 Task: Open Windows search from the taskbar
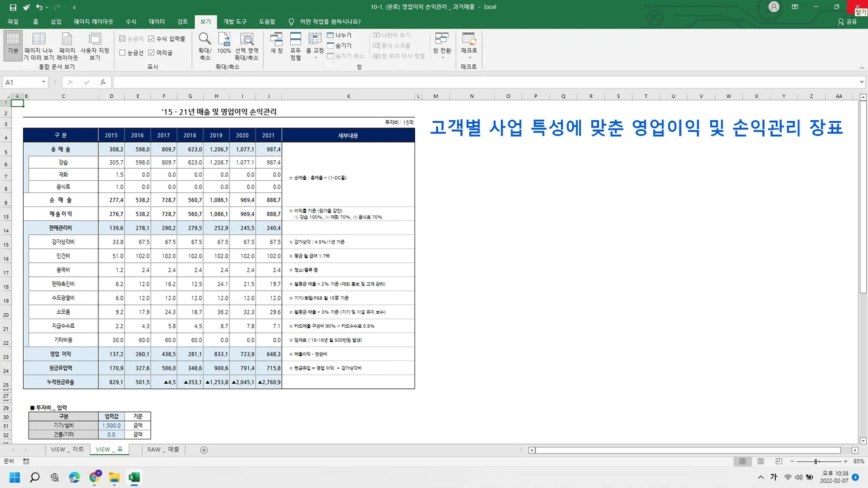click(35, 477)
